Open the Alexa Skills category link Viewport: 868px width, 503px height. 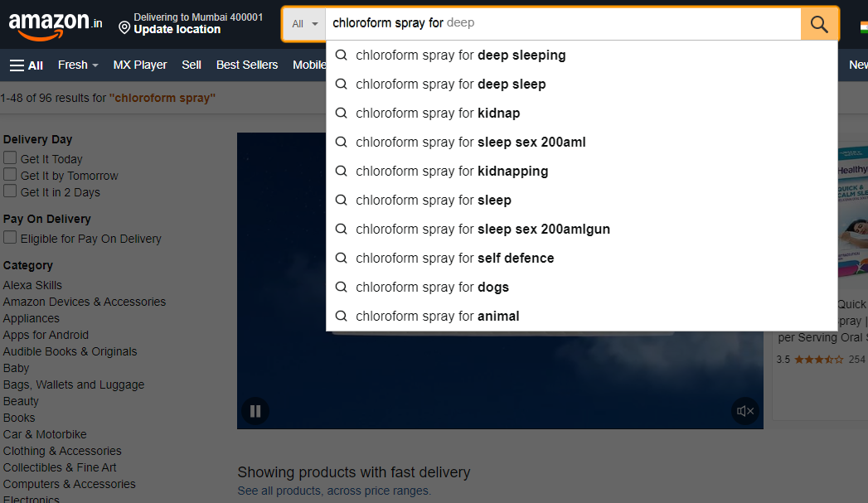pyautogui.click(x=32, y=285)
